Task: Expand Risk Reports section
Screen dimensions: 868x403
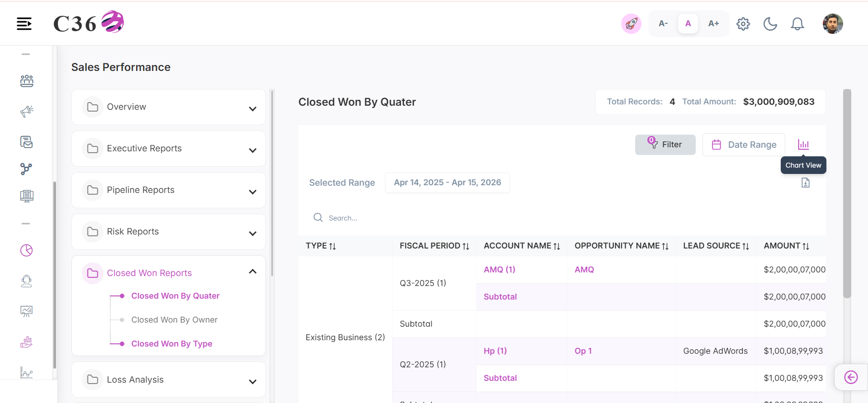Action: [x=253, y=233]
